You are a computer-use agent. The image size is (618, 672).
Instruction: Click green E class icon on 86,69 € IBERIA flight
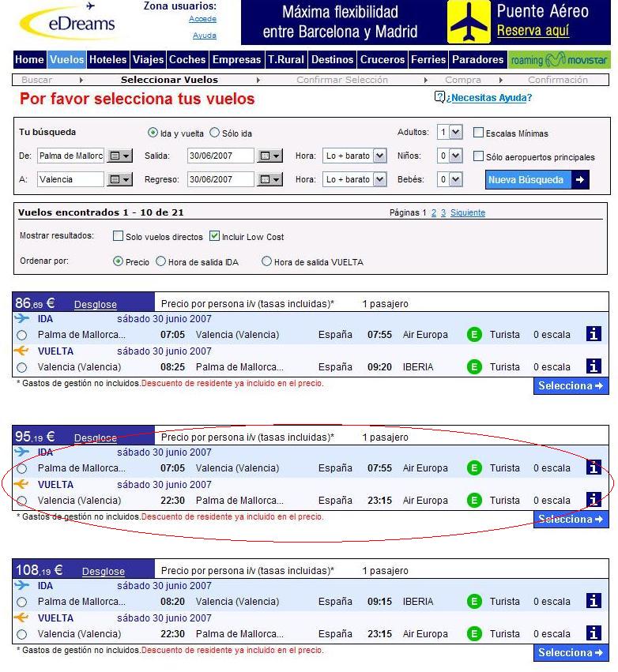point(474,367)
